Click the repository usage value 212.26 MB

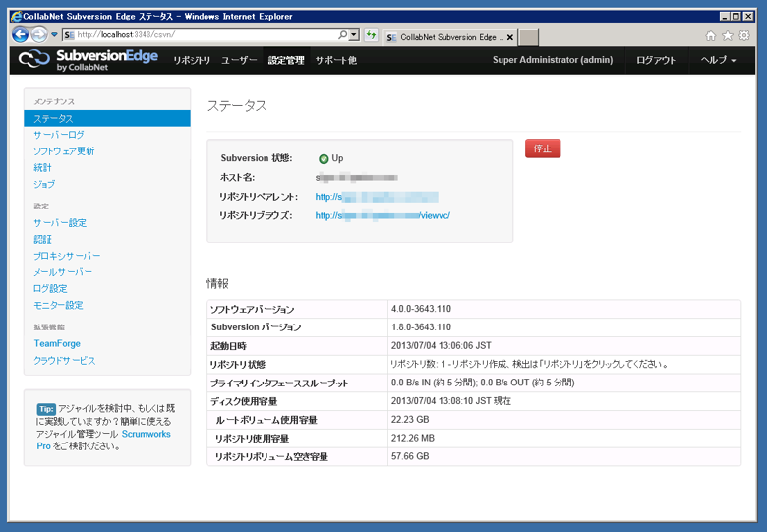tap(413, 439)
